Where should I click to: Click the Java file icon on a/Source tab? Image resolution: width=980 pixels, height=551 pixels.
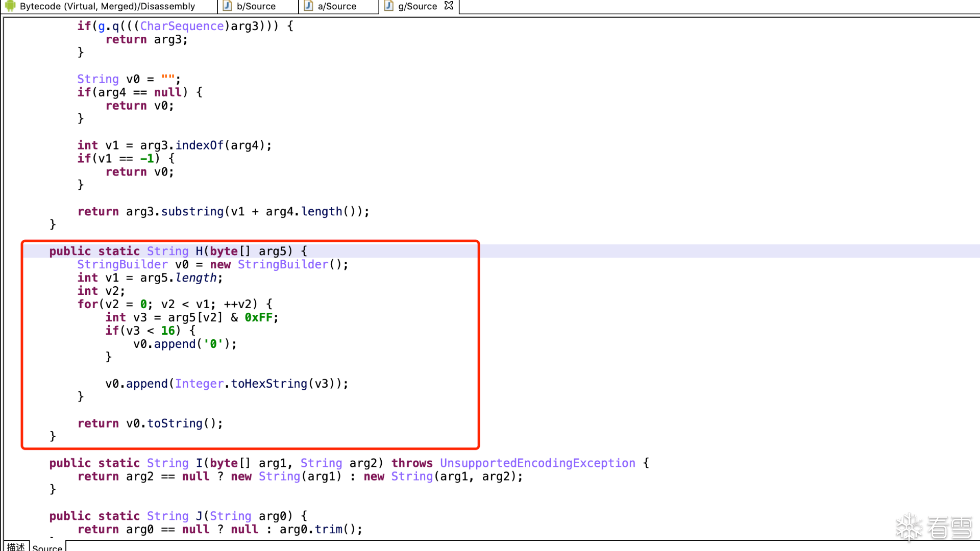click(308, 6)
